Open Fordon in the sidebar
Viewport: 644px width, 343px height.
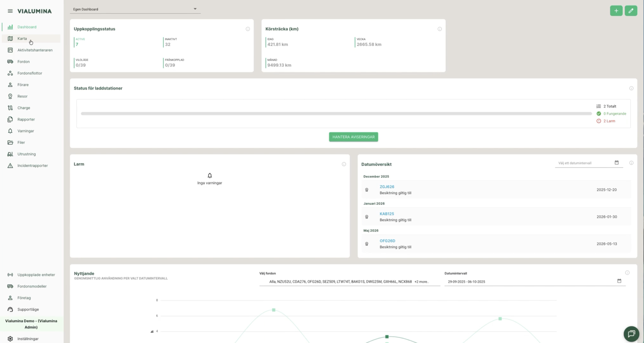click(x=31, y=62)
